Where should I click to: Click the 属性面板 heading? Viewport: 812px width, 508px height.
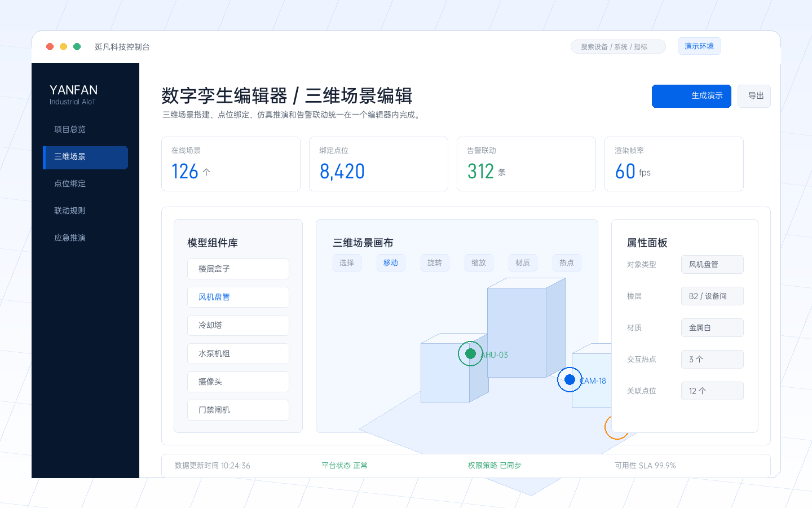[x=647, y=243]
